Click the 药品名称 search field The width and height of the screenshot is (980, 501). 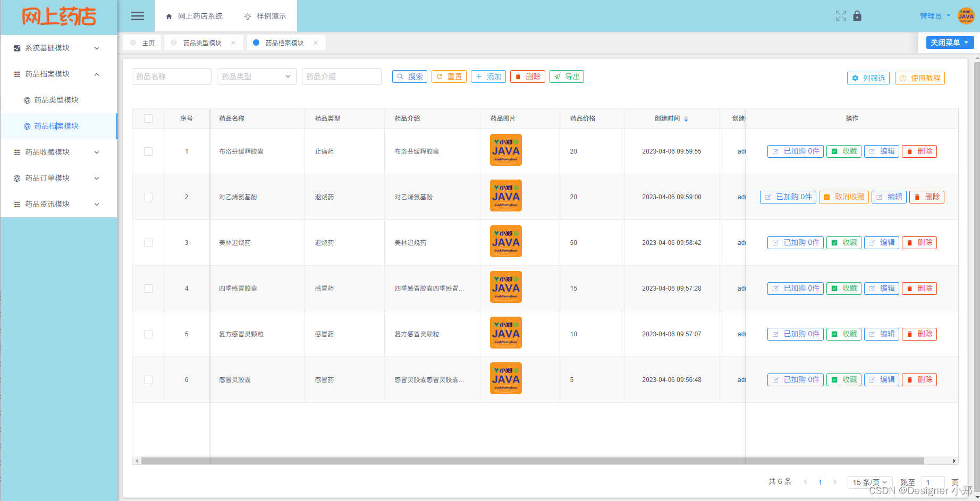pyautogui.click(x=172, y=77)
